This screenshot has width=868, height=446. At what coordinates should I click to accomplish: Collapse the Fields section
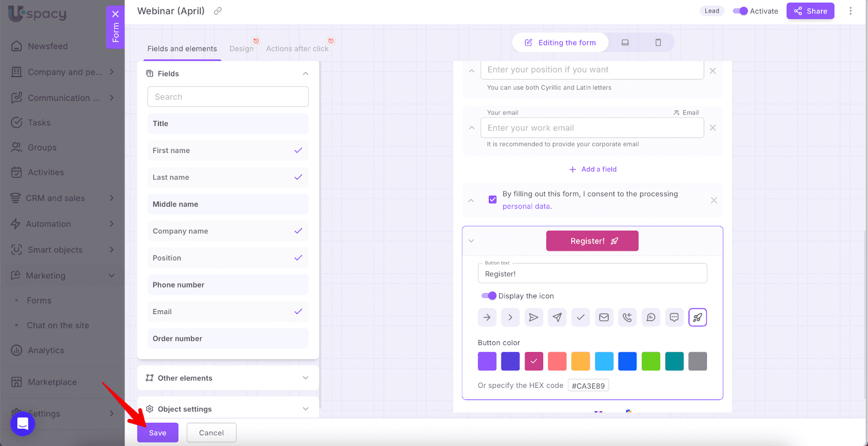click(x=305, y=74)
